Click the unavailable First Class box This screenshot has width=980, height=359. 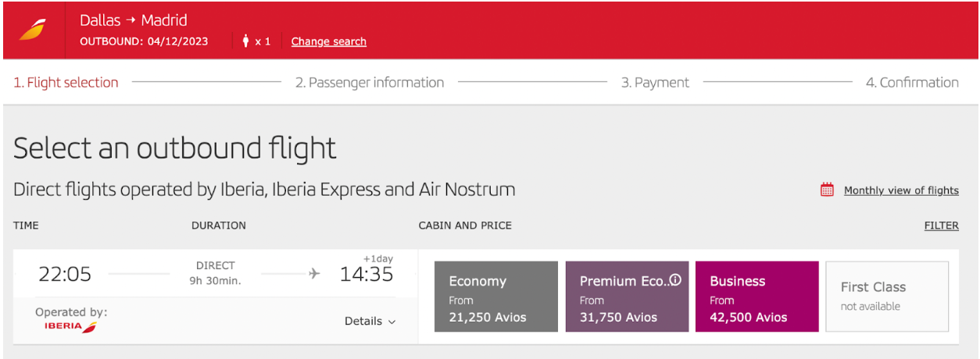pyautogui.click(x=887, y=297)
